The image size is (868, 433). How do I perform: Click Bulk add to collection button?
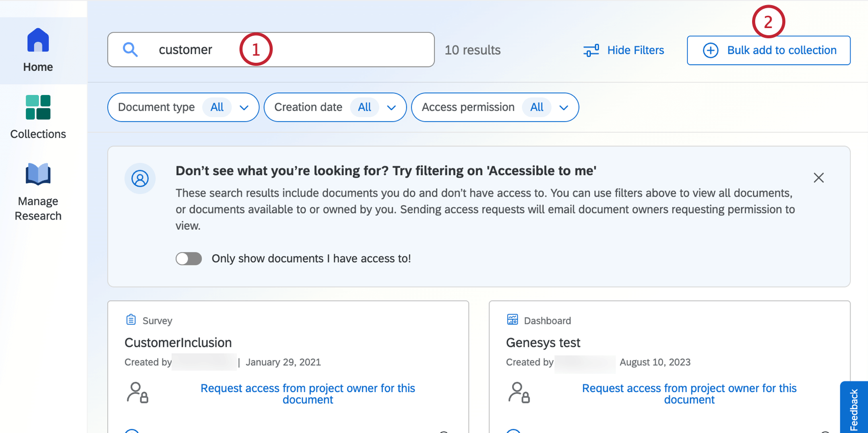pos(768,51)
